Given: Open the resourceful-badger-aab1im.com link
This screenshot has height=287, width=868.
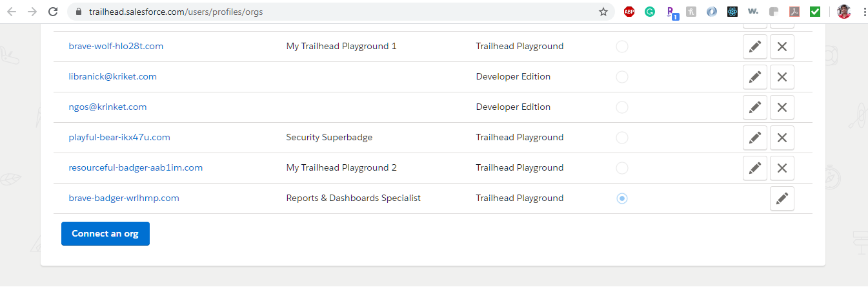Looking at the screenshot, I should (136, 168).
